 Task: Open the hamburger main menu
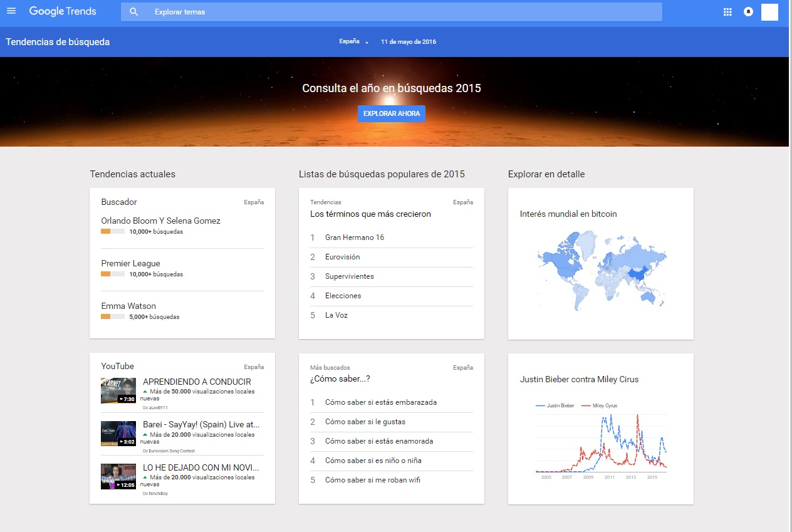(x=11, y=11)
